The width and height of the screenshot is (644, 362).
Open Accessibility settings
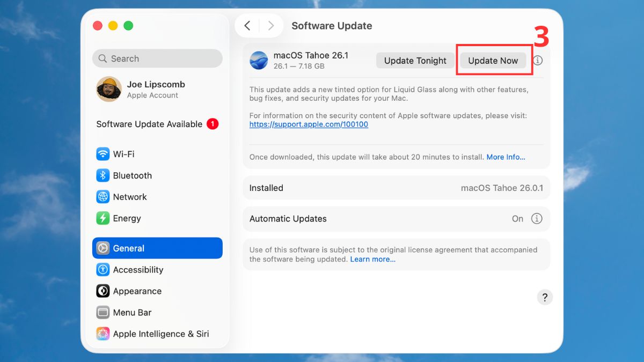pyautogui.click(x=137, y=270)
